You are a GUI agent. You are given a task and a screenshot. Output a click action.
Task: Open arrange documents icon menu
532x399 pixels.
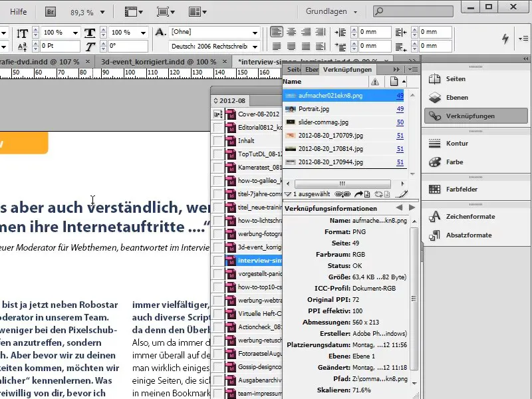198,12
